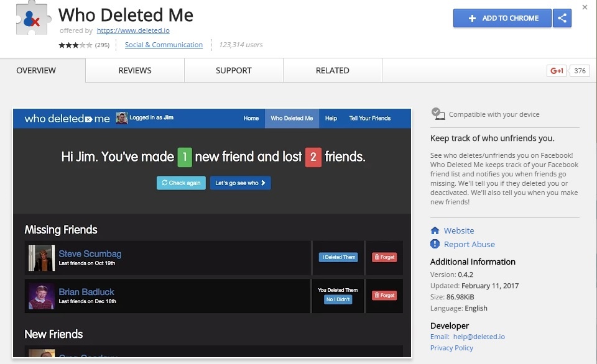597x364 pixels.
Task: Open the Social & Communication category link
Action: click(164, 45)
